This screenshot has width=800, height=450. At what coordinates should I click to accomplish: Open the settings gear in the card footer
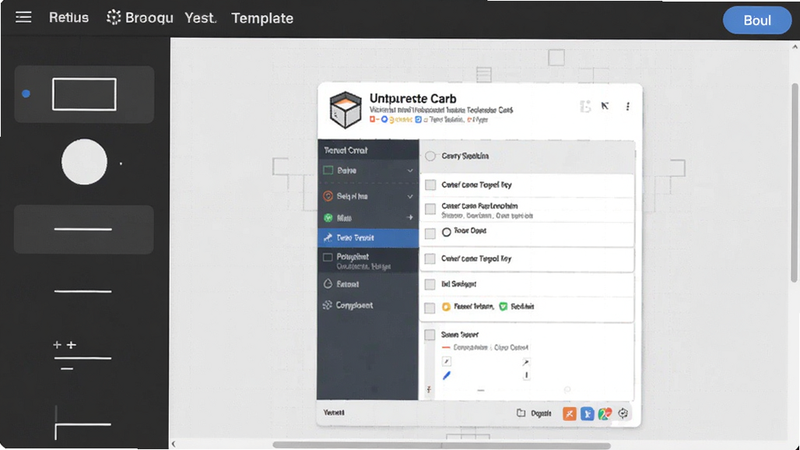pos(623,413)
